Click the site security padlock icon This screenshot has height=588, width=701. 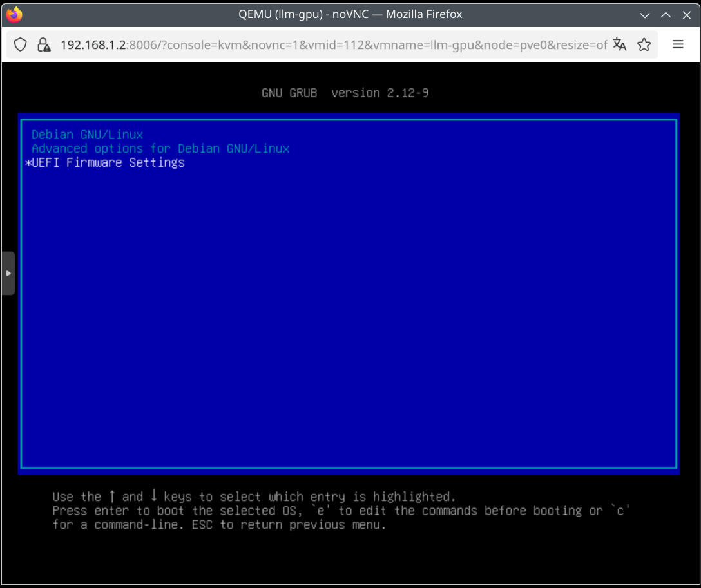(x=43, y=44)
